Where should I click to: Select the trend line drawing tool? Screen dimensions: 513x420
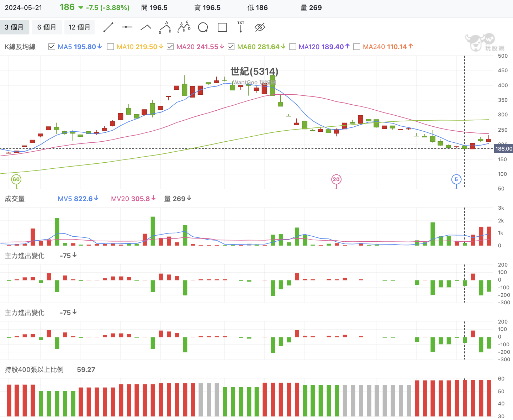pos(108,27)
